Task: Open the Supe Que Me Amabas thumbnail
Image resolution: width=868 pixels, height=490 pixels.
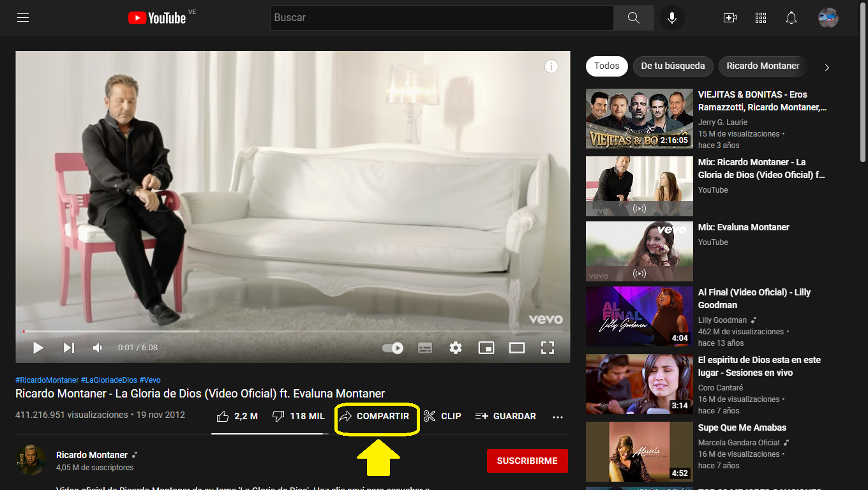Action: 640,452
